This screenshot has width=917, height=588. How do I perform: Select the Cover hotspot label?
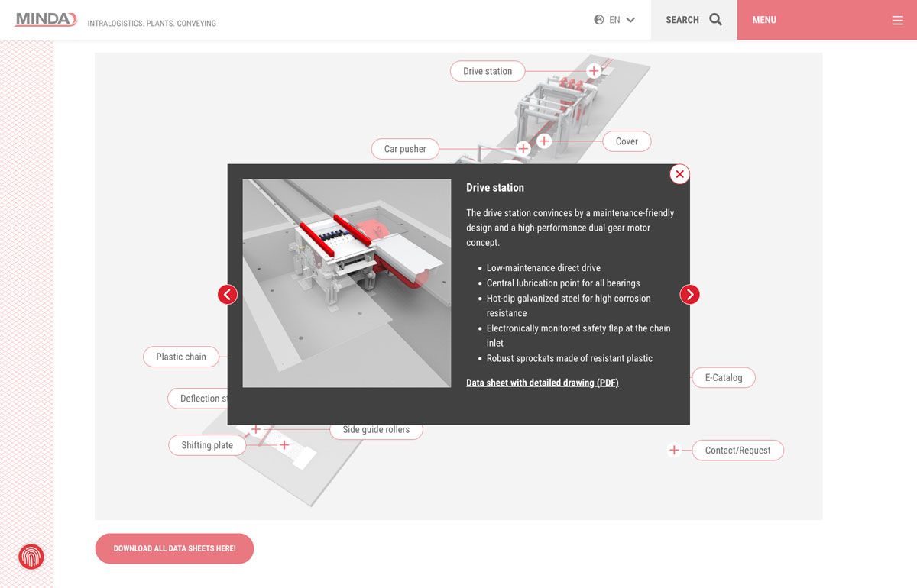(x=627, y=141)
